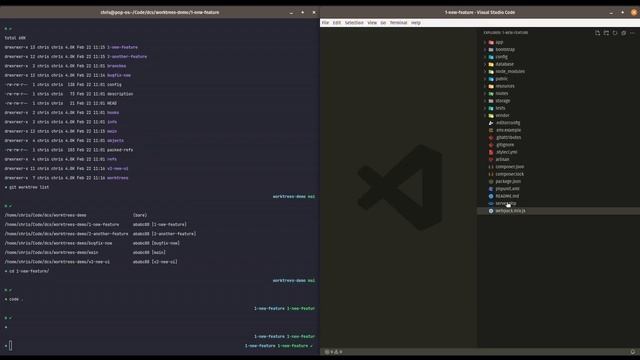Screen dimensions: 640x360
Task: Click the config folder icon
Action: click(491, 57)
